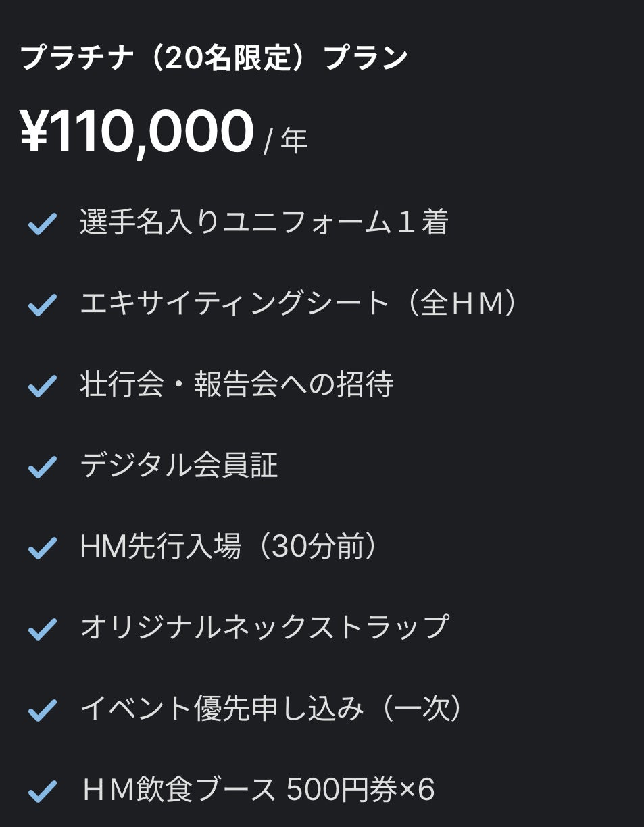Click the checkmark next to オリジナルネックストラップ

(42, 630)
